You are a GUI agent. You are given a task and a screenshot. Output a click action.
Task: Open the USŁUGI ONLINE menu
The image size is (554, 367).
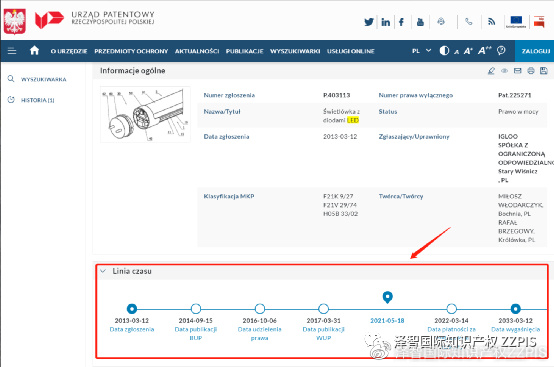point(350,51)
